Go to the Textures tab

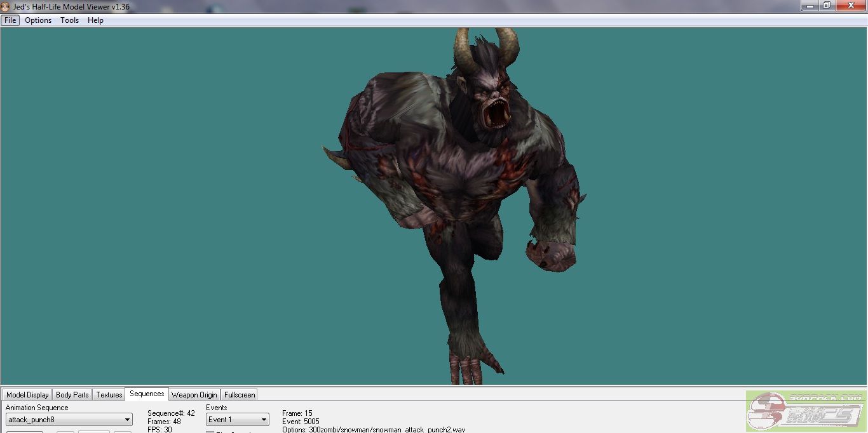109,395
